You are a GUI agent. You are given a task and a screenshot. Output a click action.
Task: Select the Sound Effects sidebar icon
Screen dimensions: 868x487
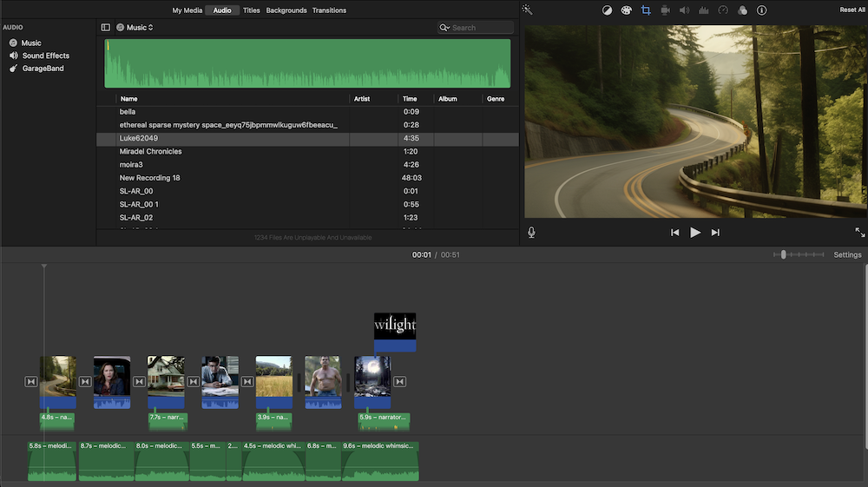tap(13, 56)
